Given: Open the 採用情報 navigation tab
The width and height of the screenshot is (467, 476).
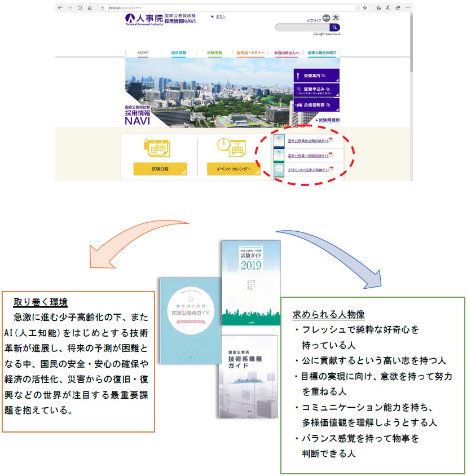Looking at the screenshot, I should pos(179,53).
